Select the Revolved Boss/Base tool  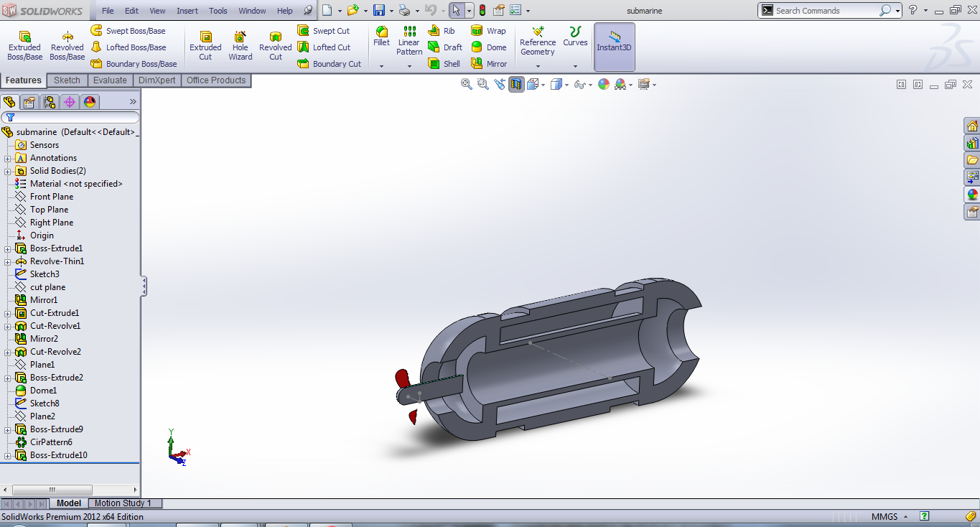coord(67,46)
